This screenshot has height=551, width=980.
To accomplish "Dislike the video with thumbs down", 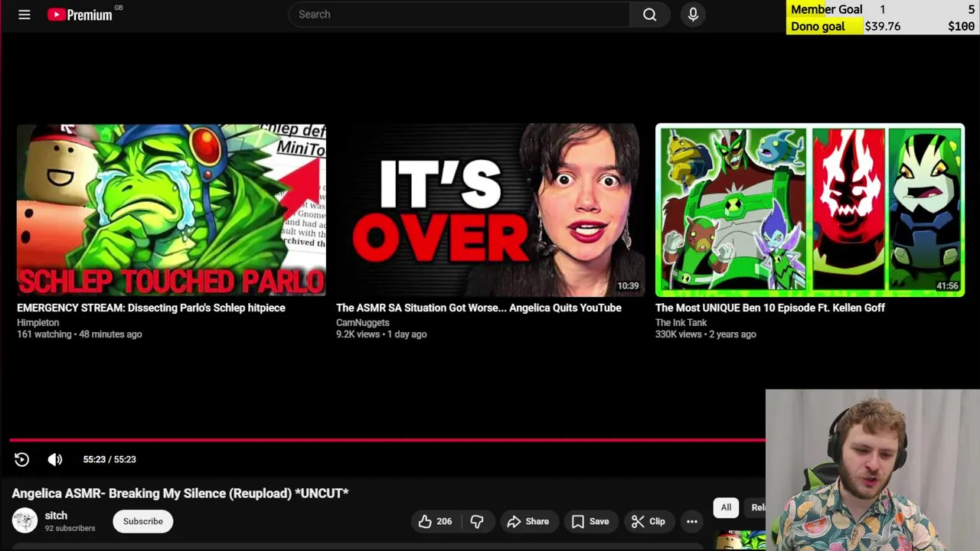I will [476, 521].
